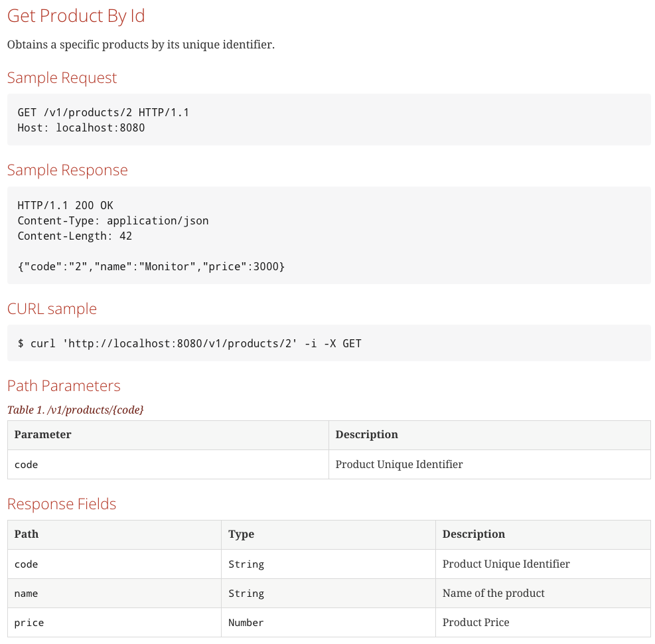Click the price path cell
This screenshot has height=644, width=655.
(x=114, y=623)
